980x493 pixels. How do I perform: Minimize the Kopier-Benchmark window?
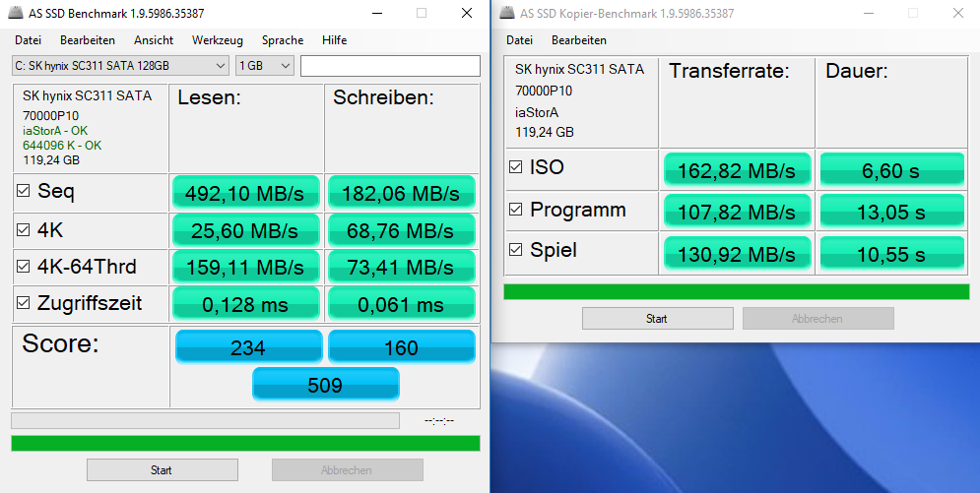tap(868, 14)
